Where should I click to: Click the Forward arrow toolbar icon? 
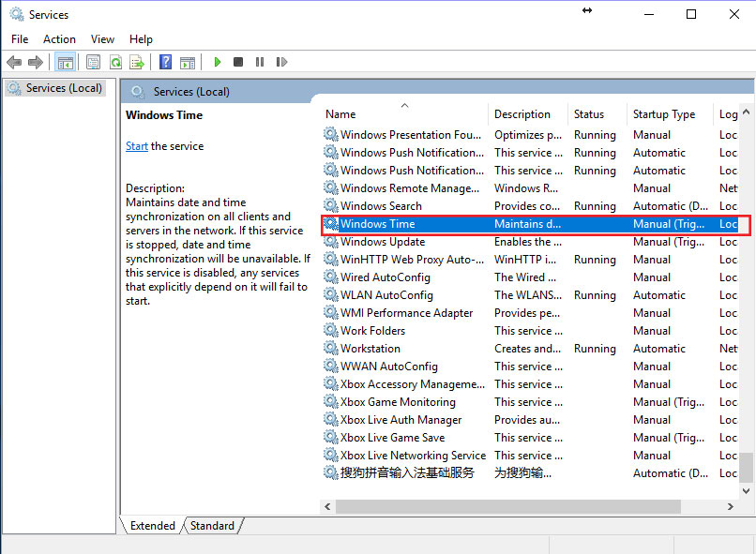pyautogui.click(x=36, y=62)
